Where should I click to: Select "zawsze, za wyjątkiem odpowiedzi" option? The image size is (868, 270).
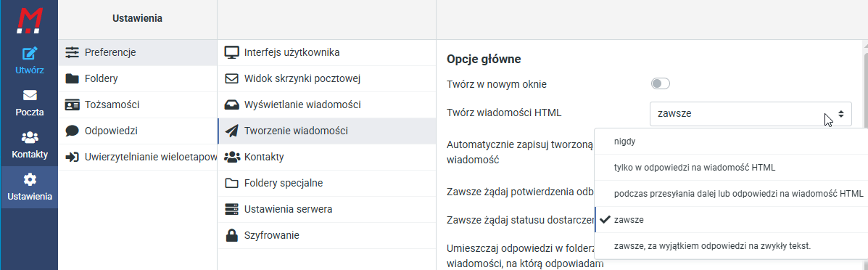(x=731, y=245)
